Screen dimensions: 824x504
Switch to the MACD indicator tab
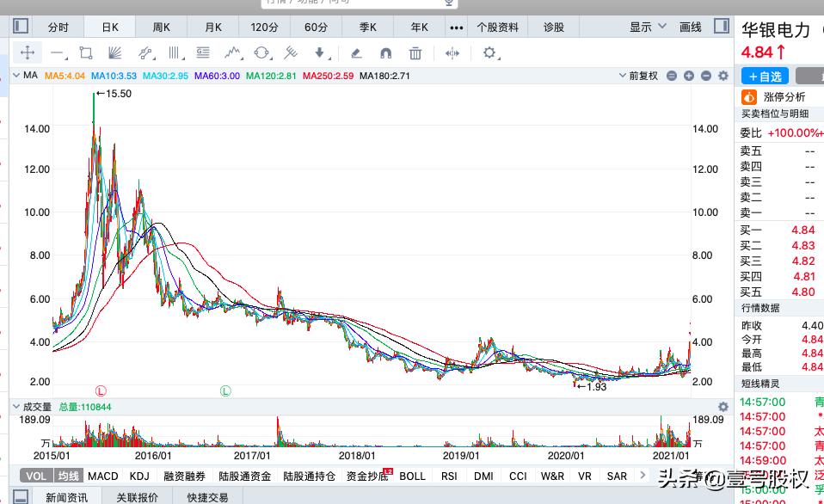pos(102,476)
